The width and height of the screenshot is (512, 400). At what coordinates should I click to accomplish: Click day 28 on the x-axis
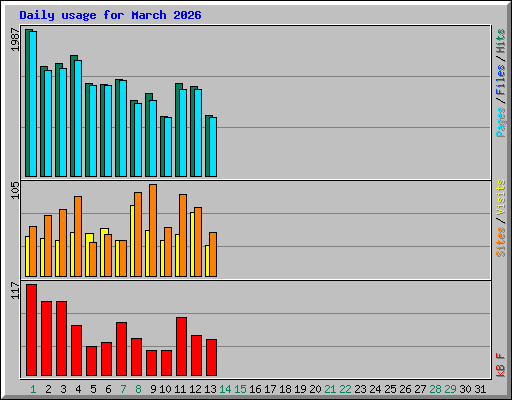point(435,389)
